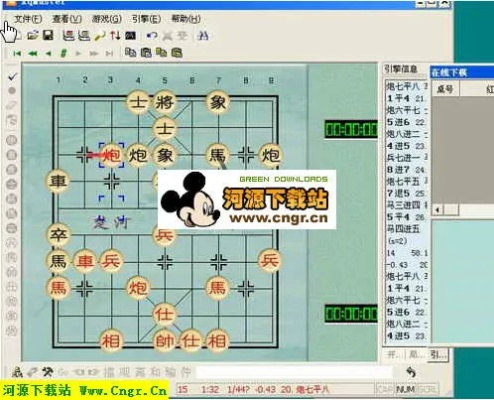The height and width of the screenshot is (400, 494).
Task: Select the highlighted red 炮 piece
Action: pos(111,155)
